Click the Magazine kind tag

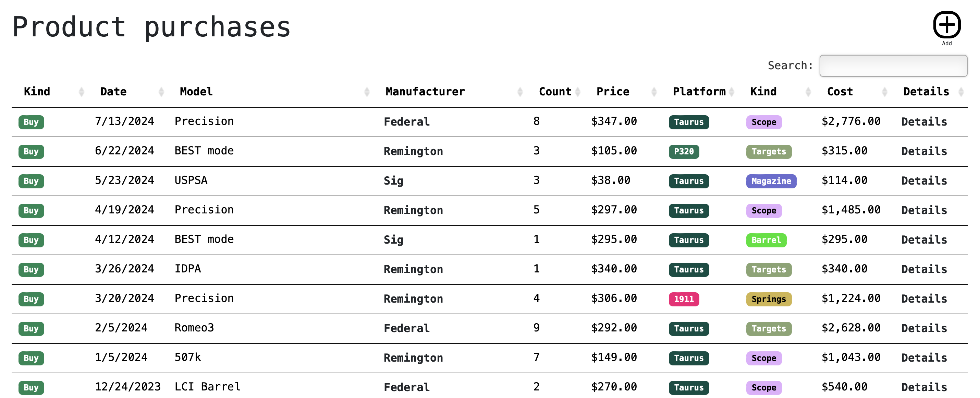[771, 181]
